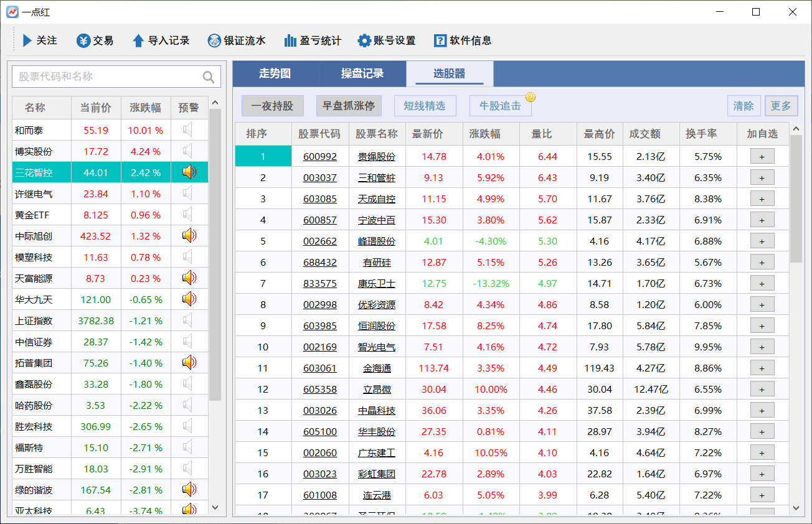Click the search magnifier icon in stock box
812x524 pixels.
pyautogui.click(x=209, y=77)
